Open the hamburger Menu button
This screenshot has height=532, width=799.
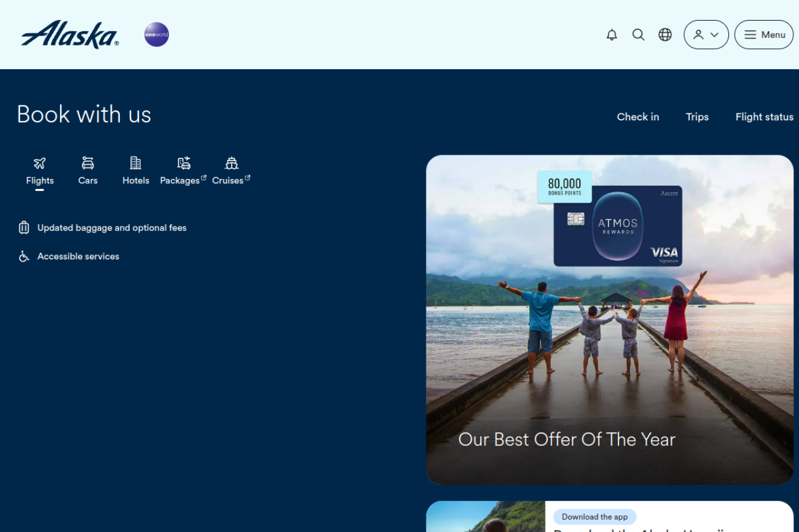763,35
